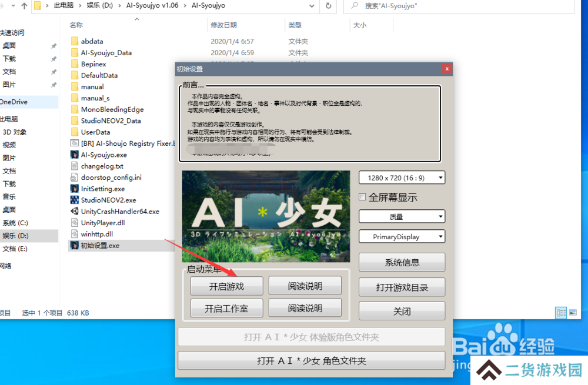The height and width of the screenshot is (385, 588).
Task: Select the InitSetting.exe icon
Action: (74, 189)
